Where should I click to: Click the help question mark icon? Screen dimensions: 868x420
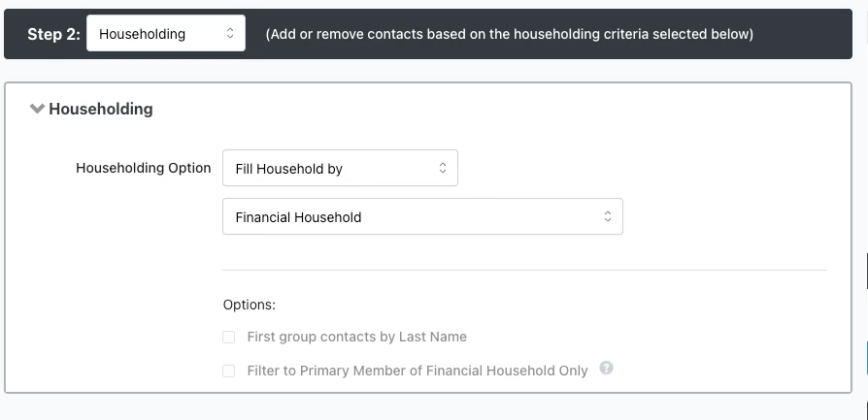(x=606, y=369)
